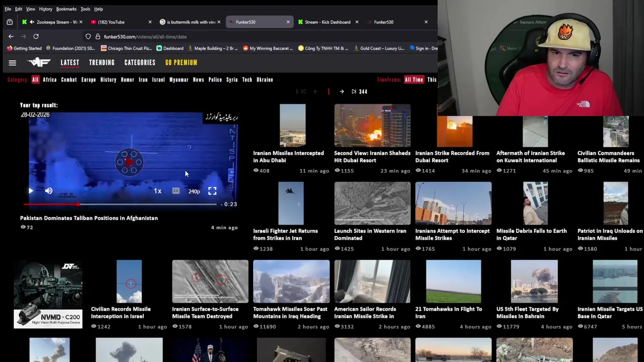Image resolution: width=644 pixels, height=362 pixels.
Task: Open the My Winning Baccarat bookmark
Action: pyautogui.click(x=268, y=48)
